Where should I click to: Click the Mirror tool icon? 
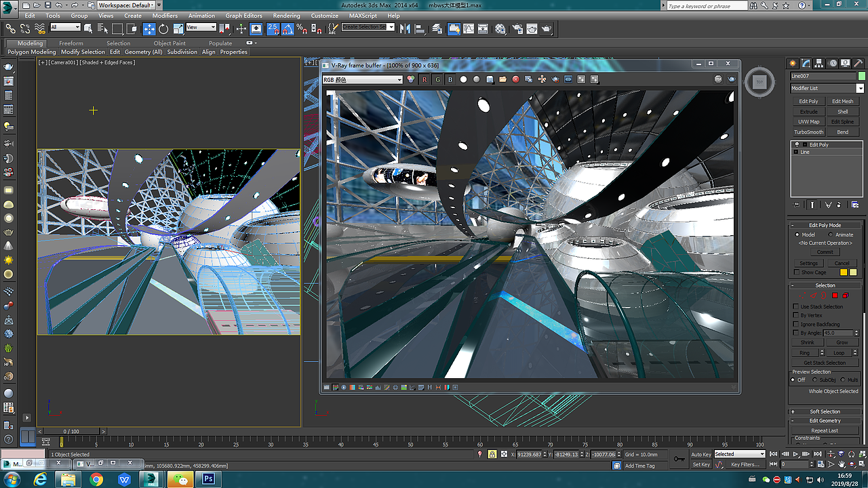point(405,28)
